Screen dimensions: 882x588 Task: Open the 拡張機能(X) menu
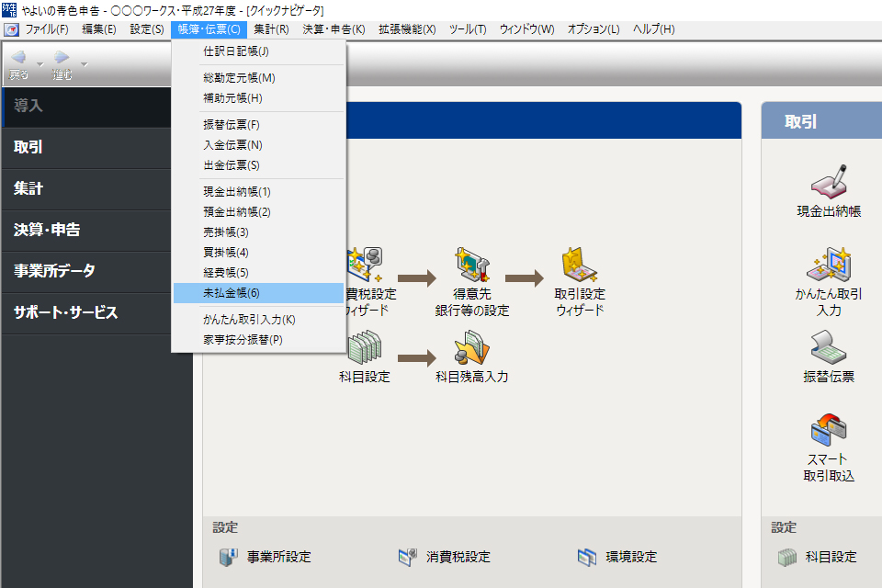coord(407,29)
